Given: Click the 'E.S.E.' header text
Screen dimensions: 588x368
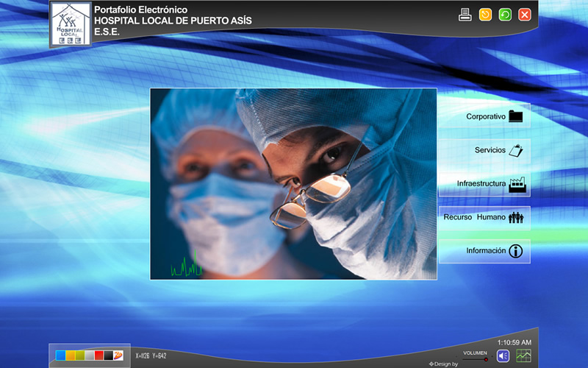Looking at the screenshot, I should 107,32.
